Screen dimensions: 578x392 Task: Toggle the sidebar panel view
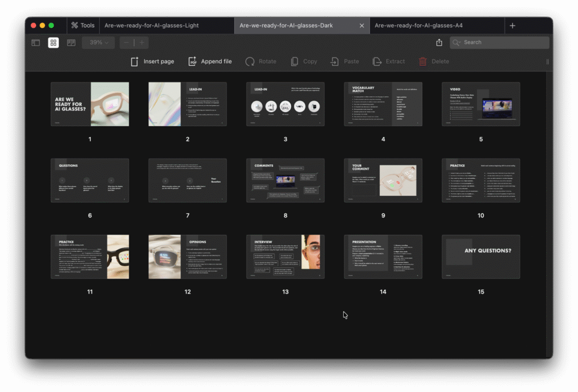click(36, 42)
